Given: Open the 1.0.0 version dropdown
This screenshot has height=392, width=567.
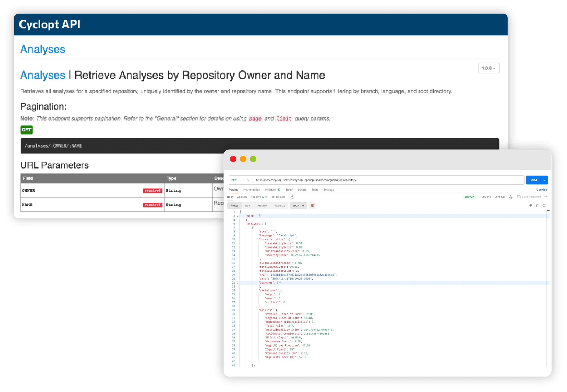Looking at the screenshot, I should pyautogui.click(x=488, y=68).
